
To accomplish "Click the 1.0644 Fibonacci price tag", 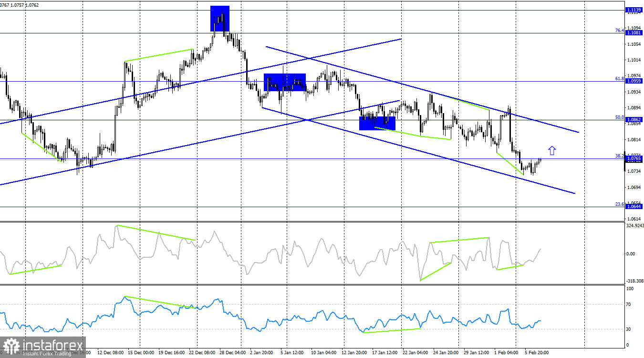I will pyautogui.click(x=634, y=207).
